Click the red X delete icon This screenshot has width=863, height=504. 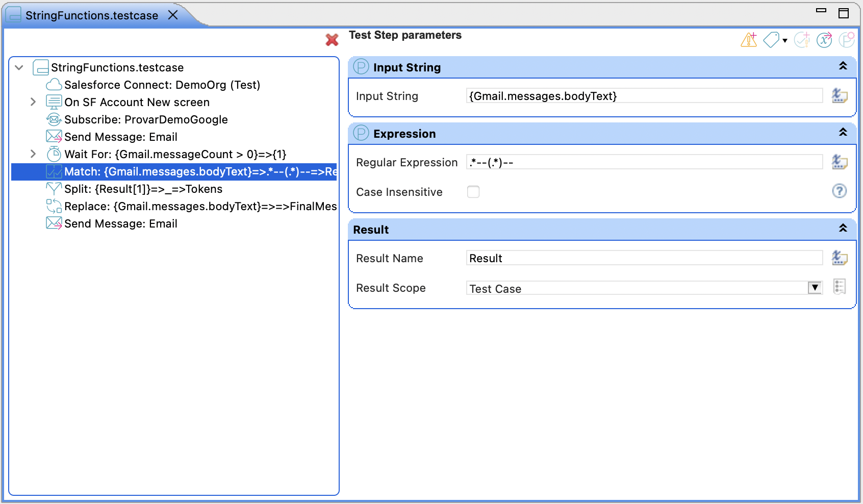[332, 40]
